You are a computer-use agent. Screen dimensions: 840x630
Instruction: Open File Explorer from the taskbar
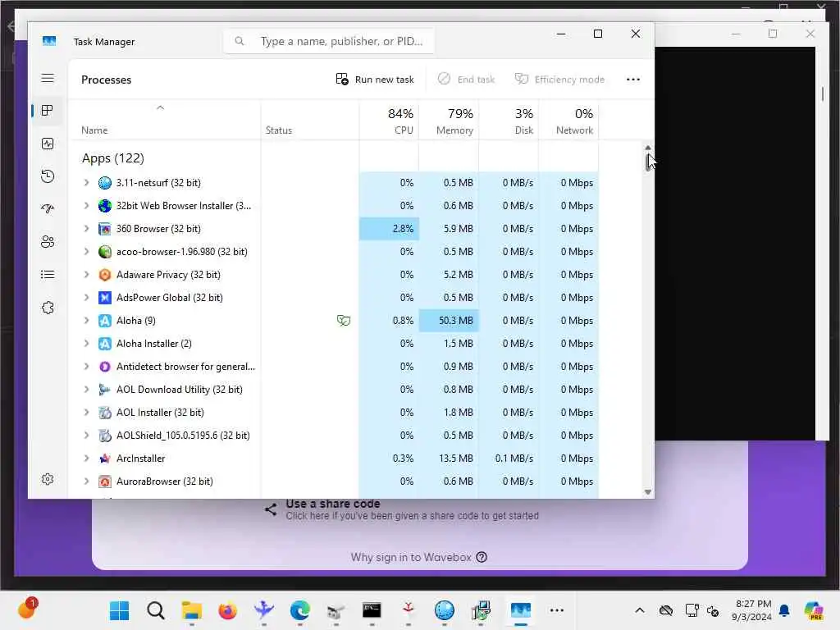191,610
